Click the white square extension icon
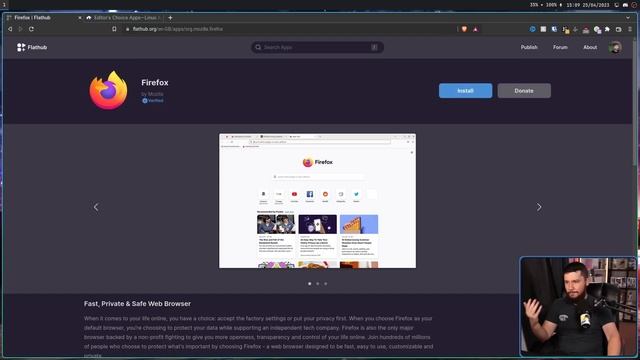640x360 pixels. (x=543, y=29)
